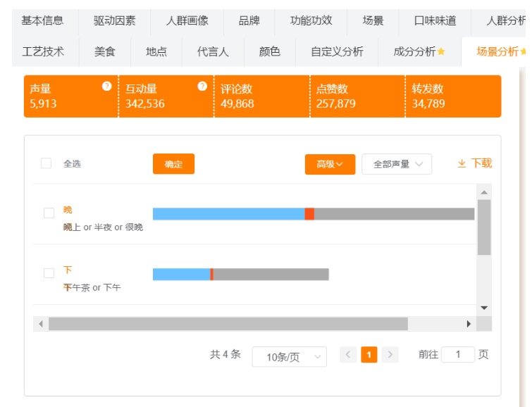532x407 pixels.
Task: Switch to the 工艺技术 tab
Action: 43,51
